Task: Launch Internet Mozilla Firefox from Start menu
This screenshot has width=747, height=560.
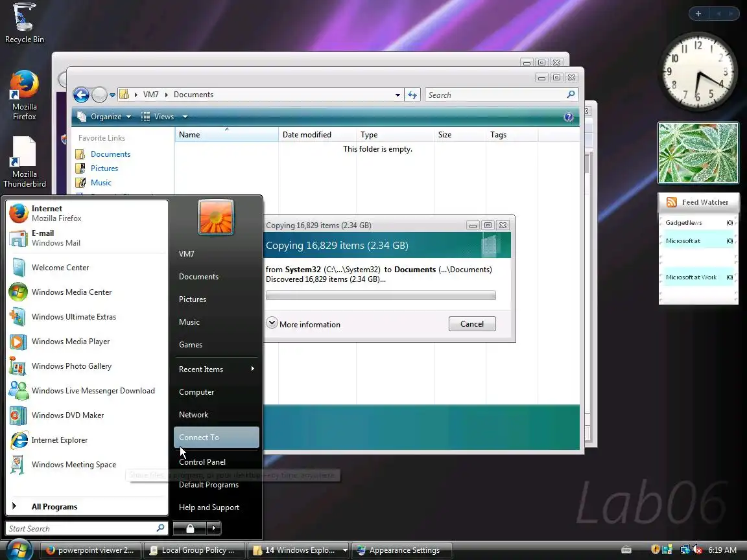Action: coord(87,213)
